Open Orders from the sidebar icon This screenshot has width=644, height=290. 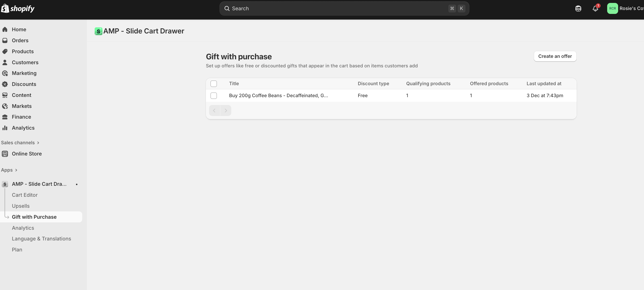click(x=5, y=41)
